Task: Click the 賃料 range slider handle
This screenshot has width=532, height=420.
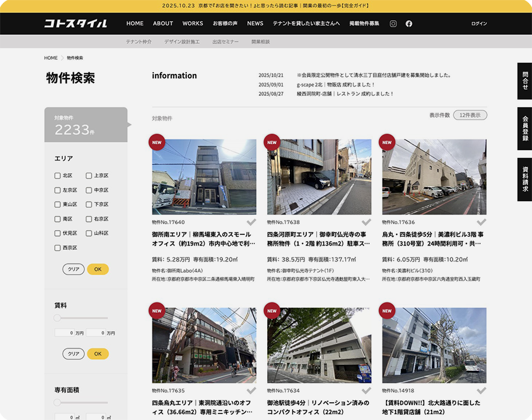Action: point(57,318)
